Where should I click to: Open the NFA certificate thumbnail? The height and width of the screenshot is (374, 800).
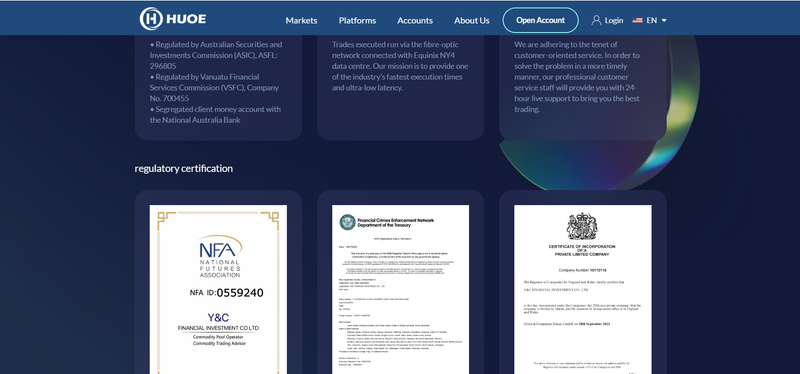click(218, 289)
